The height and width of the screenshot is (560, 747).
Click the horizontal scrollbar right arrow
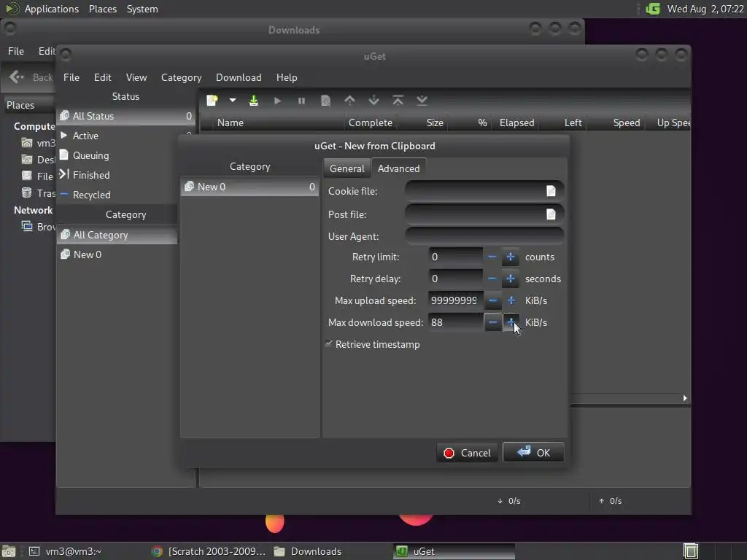[685, 398]
